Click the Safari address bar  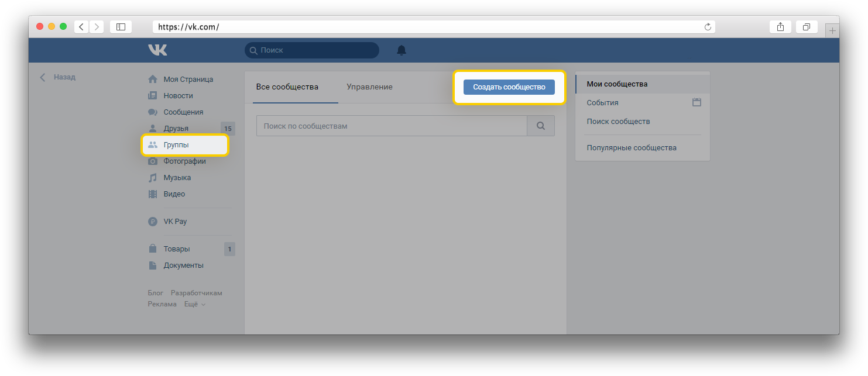434,27
